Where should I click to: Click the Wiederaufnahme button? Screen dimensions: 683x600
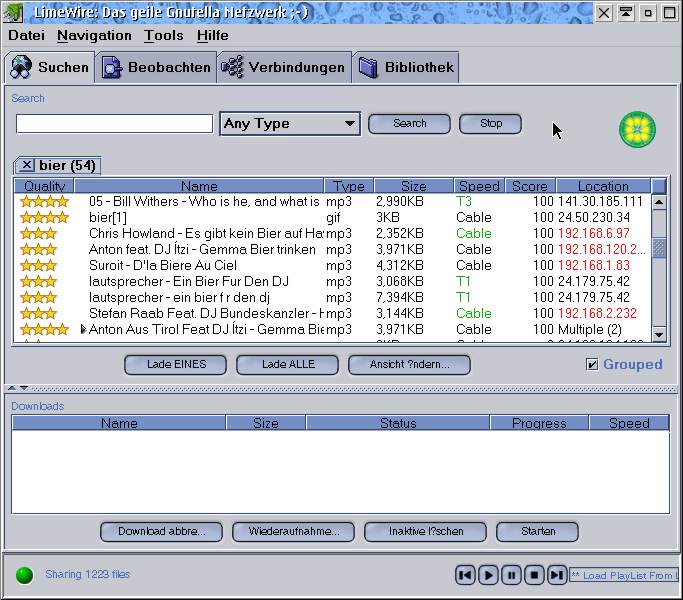(294, 532)
